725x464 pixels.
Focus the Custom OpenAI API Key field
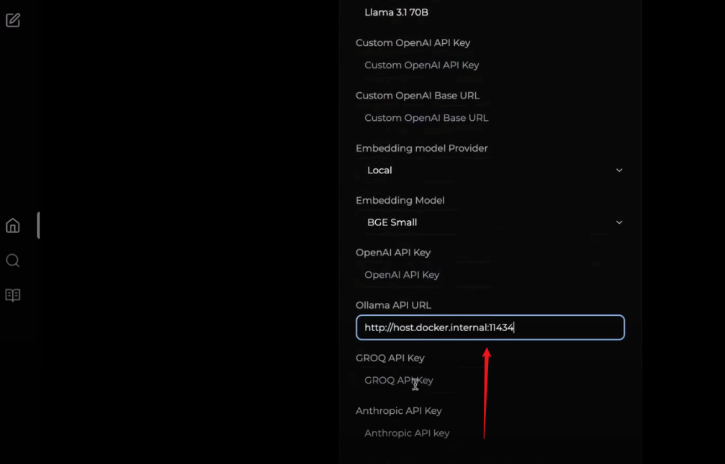490,65
